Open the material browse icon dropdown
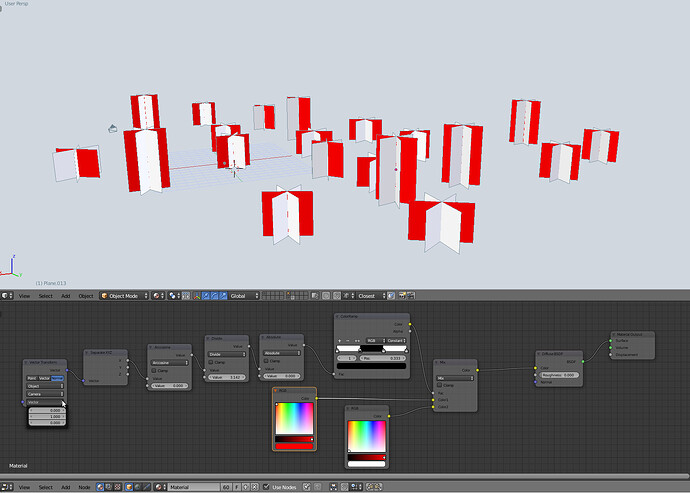The width and height of the screenshot is (690, 493). 160,487
